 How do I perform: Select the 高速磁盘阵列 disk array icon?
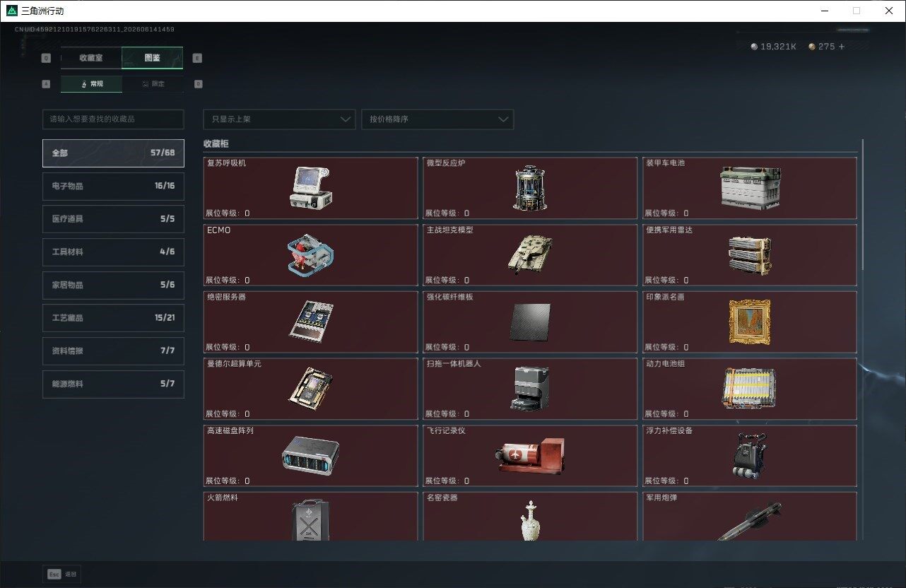click(x=310, y=454)
